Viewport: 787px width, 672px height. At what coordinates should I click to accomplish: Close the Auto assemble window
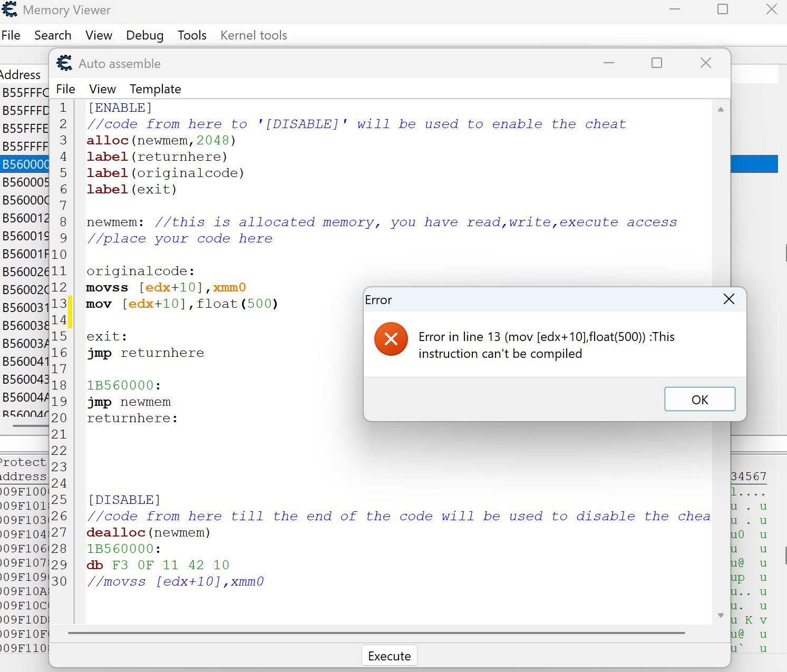[x=705, y=63]
